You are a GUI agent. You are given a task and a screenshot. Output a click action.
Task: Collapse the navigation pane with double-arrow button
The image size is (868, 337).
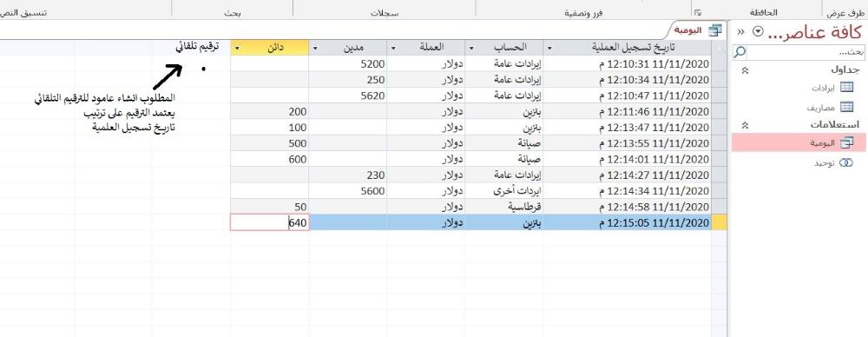pos(741,32)
